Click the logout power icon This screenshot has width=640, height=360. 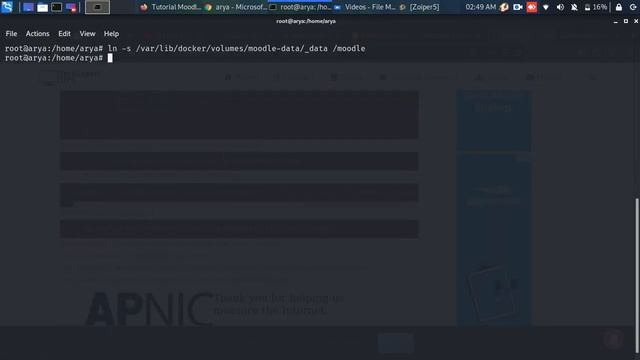pyautogui.click(x=633, y=7)
